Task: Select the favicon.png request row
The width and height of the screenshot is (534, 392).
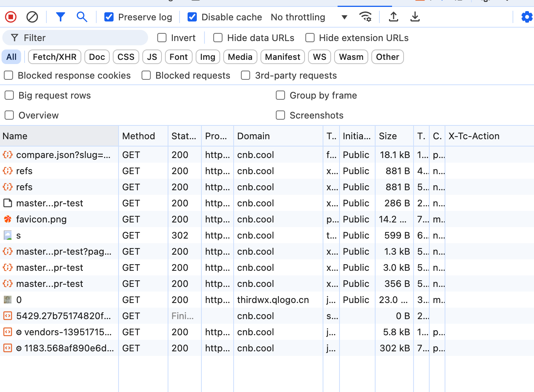Action: [41, 219]
